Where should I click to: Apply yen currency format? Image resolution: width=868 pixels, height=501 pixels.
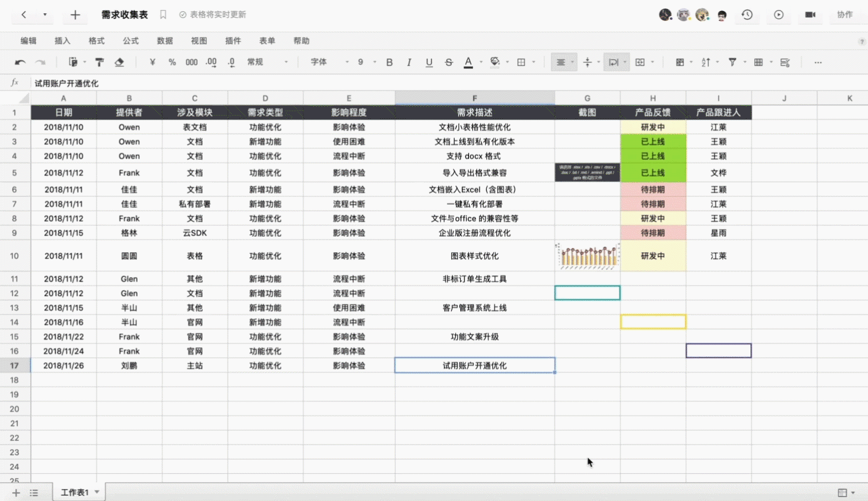[x=152, y=62]
